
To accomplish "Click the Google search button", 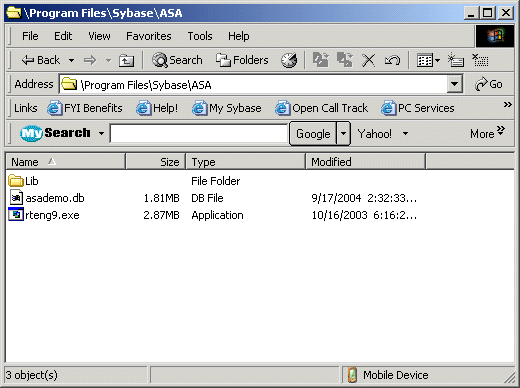I will 313,134.
